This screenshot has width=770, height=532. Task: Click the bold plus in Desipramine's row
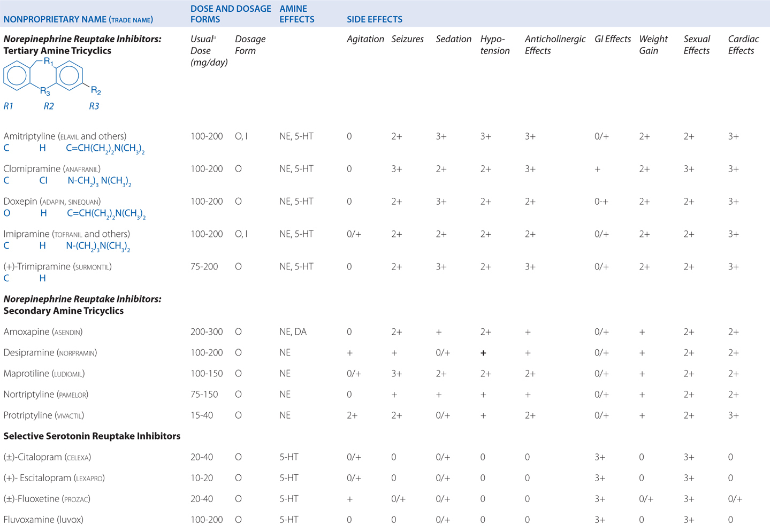(483, 353)
